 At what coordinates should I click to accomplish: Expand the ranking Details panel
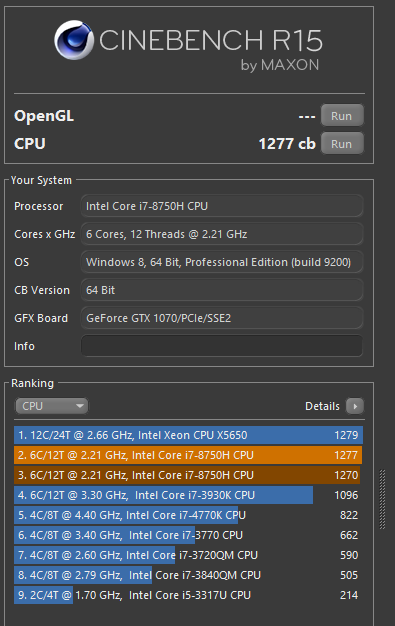[334, 406]
